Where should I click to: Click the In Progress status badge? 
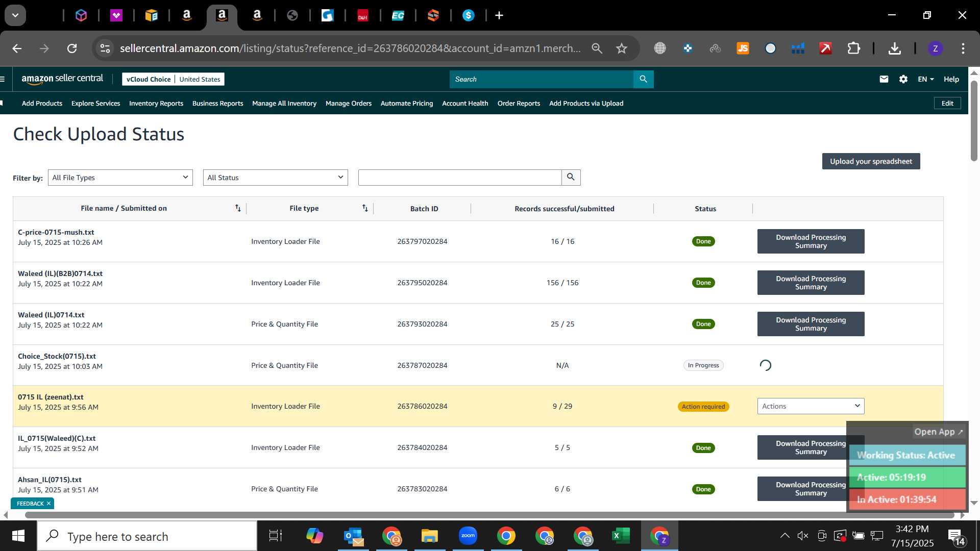(x=703, y=365)
